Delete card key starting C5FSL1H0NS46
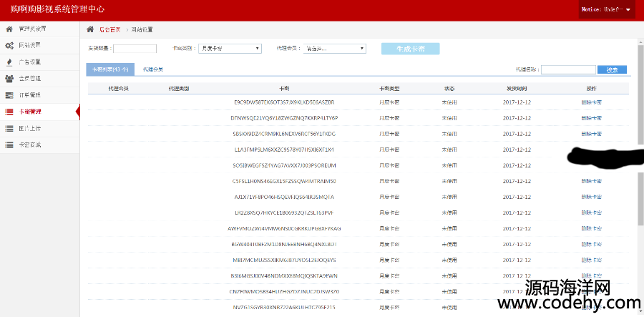 [592, 181]
